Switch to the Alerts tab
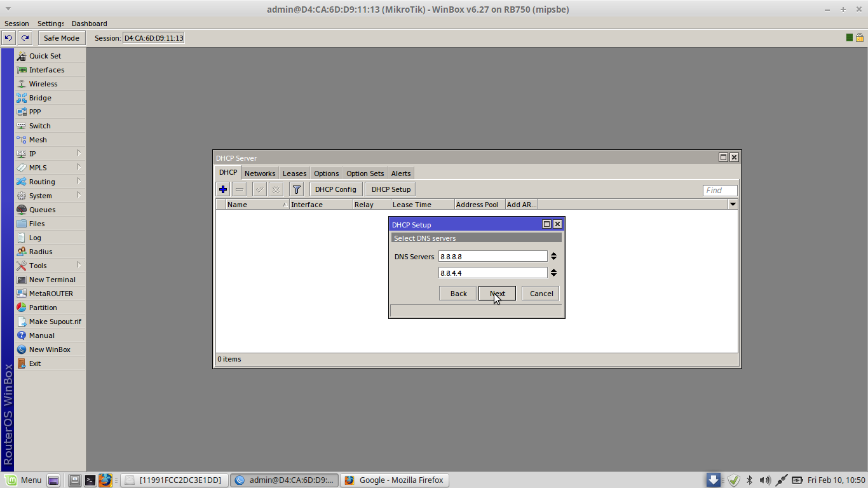Viewport: 868px width, 488px height. point(401,173)
